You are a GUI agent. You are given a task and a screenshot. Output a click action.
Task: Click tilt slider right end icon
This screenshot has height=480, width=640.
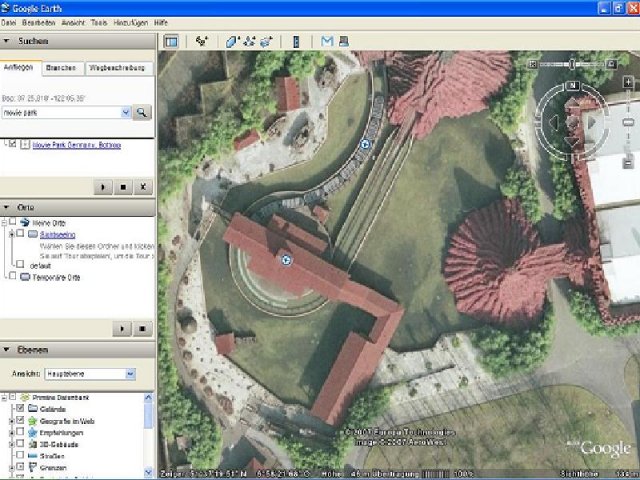tap(611, 64)
